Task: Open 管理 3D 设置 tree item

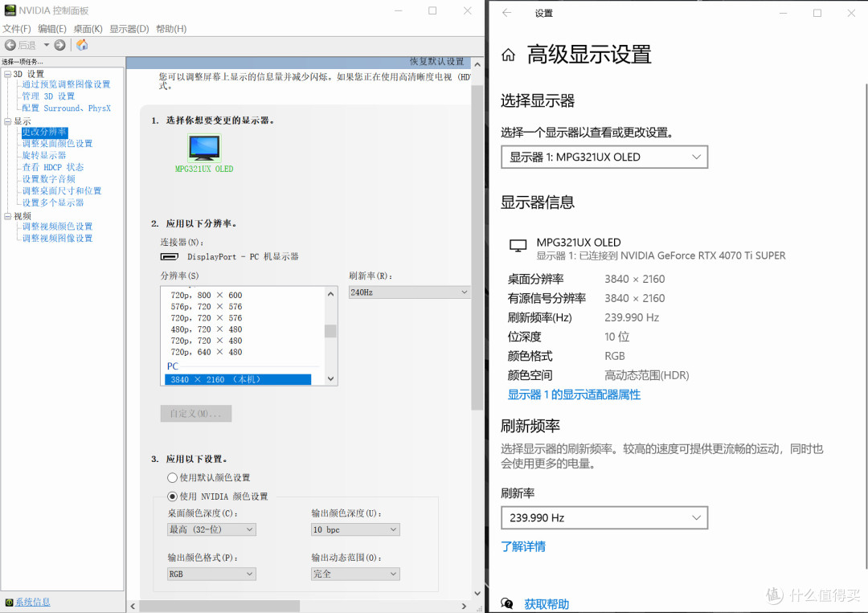Action: click(48, 96)
